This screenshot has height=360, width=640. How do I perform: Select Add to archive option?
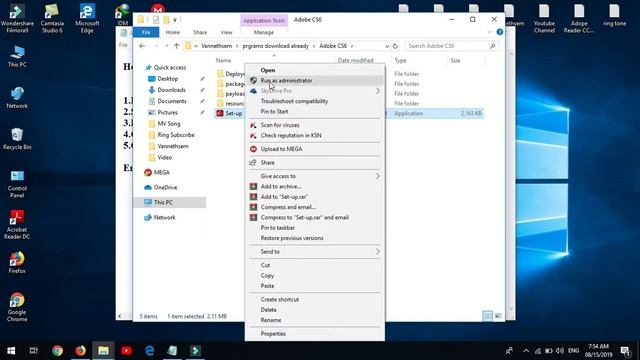point(315,186)
